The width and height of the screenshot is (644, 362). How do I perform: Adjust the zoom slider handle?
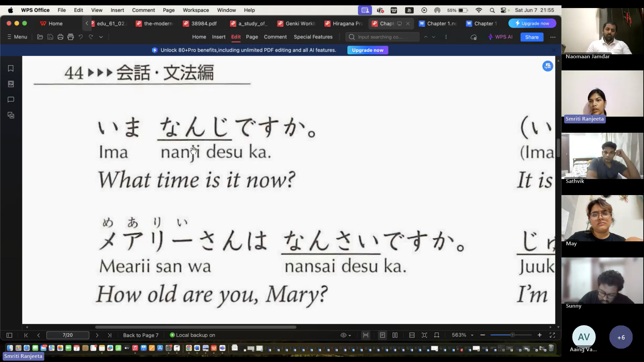512,335
